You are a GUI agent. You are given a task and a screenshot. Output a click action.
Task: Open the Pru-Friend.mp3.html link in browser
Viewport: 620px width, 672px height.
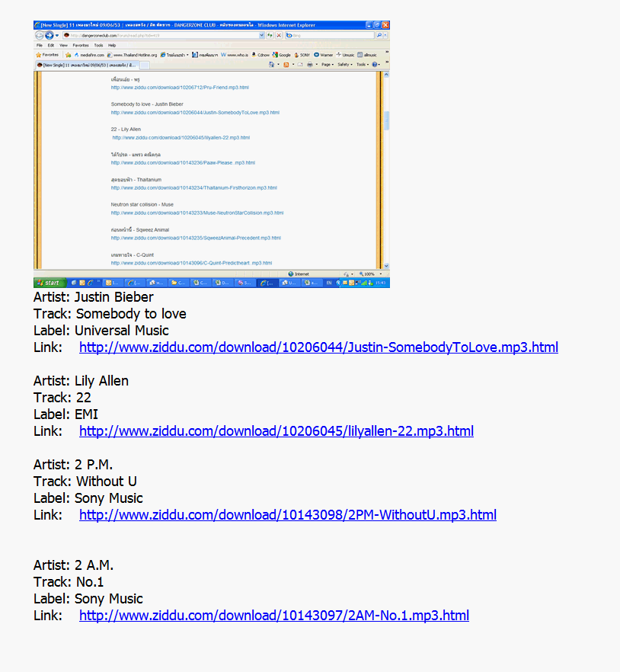pyautogui.click(x=180, y=88)
